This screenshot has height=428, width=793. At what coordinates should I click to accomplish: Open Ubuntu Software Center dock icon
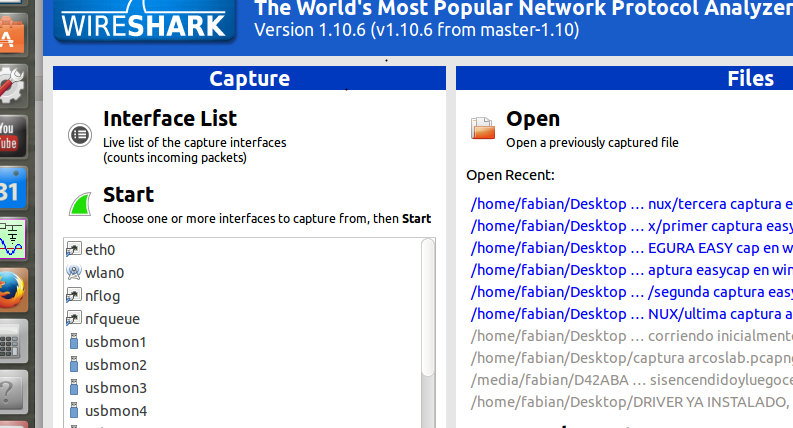(12, 34)
